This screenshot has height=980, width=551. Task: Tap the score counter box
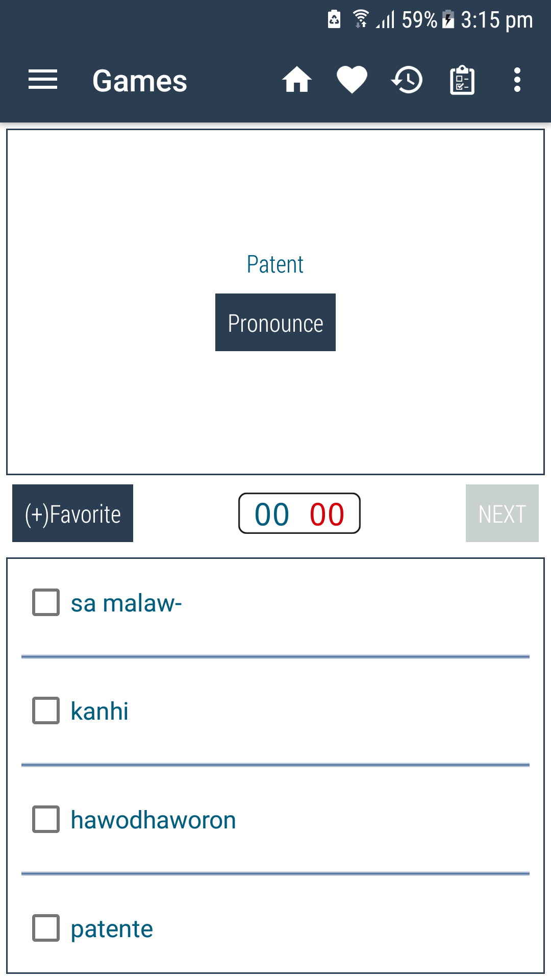(299, 513)
